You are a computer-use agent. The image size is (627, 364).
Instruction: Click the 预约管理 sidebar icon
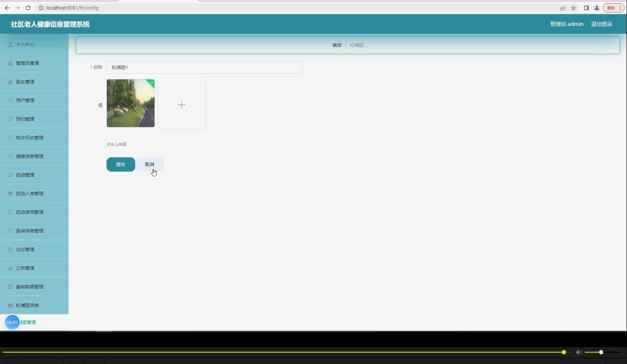(x=11, y=119)
